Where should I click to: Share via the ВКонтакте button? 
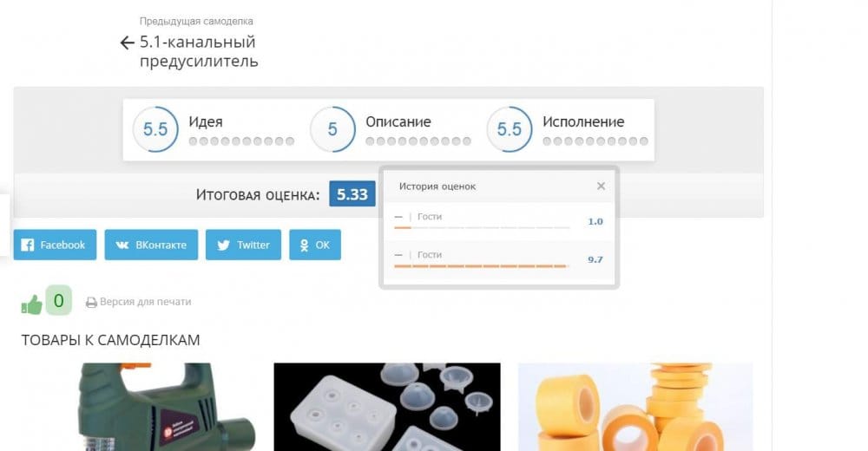pyautogui.click(x=151, y=245)
